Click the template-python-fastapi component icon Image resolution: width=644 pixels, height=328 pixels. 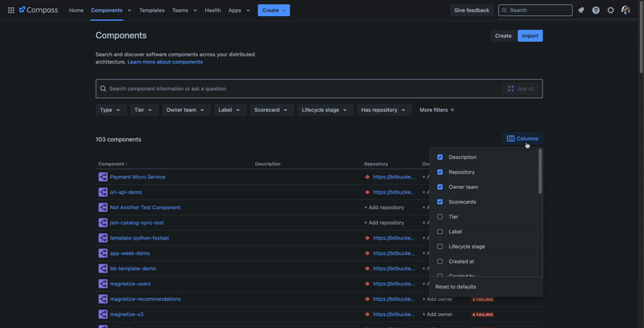coord(103,238)
